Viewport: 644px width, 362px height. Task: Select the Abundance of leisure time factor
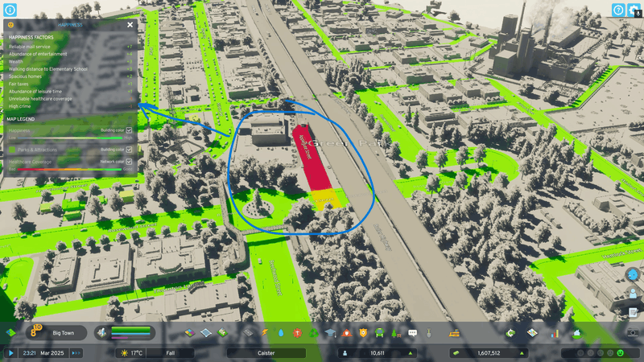coord(70,92)
